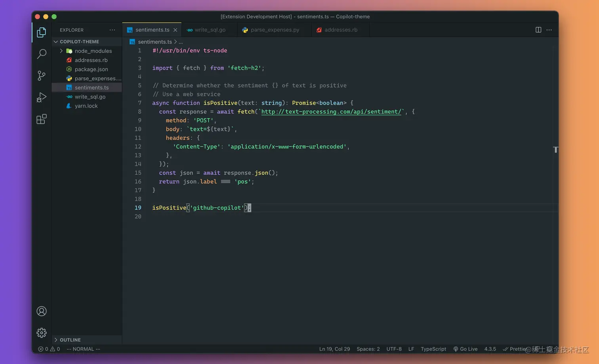
Task: Open the parse_expenses.py tab
Action: [275, 30]
